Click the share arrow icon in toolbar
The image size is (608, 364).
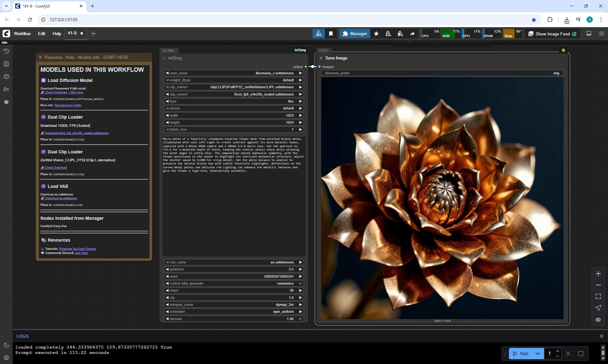click(x=412, y=34)
